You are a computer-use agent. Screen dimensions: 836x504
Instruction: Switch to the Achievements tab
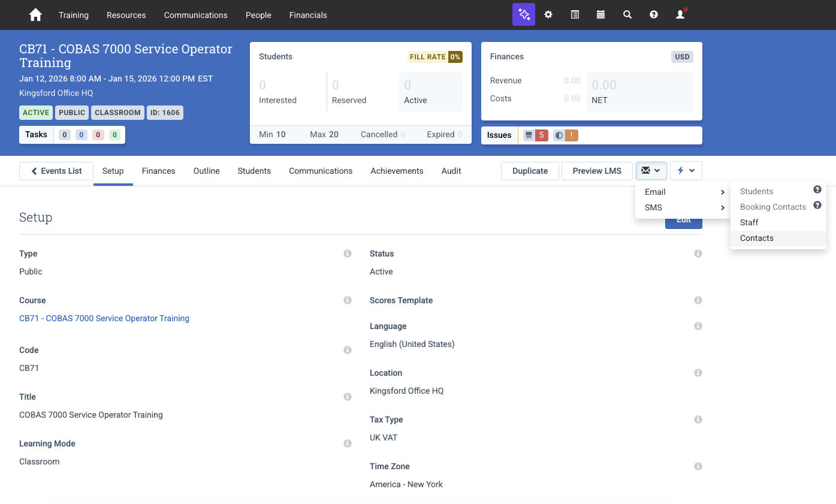pyautogui.click(x=397, y=171)
